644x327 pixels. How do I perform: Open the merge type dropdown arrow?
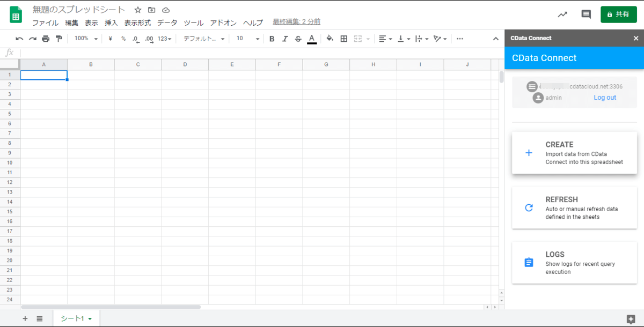click(368, 39)
